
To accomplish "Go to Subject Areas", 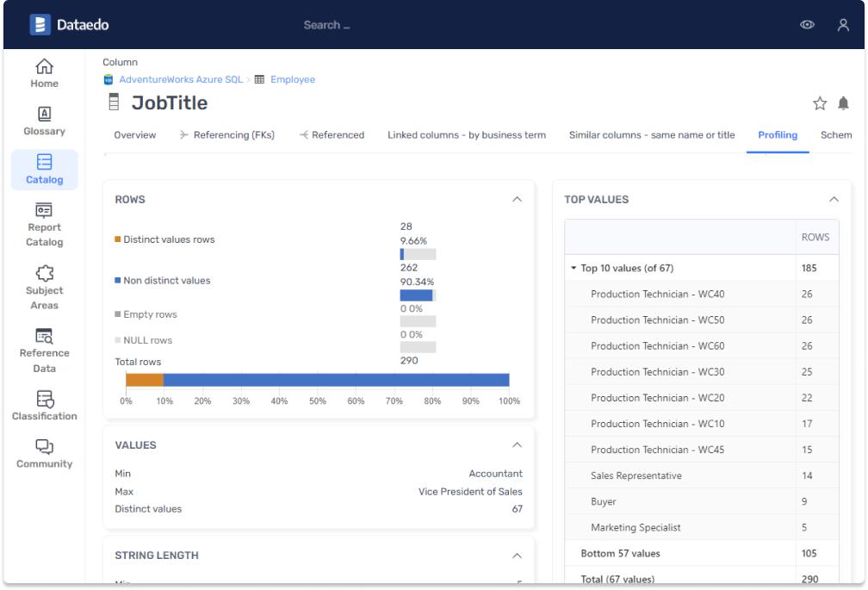I will pyautogui.click(x=44, y=288).
